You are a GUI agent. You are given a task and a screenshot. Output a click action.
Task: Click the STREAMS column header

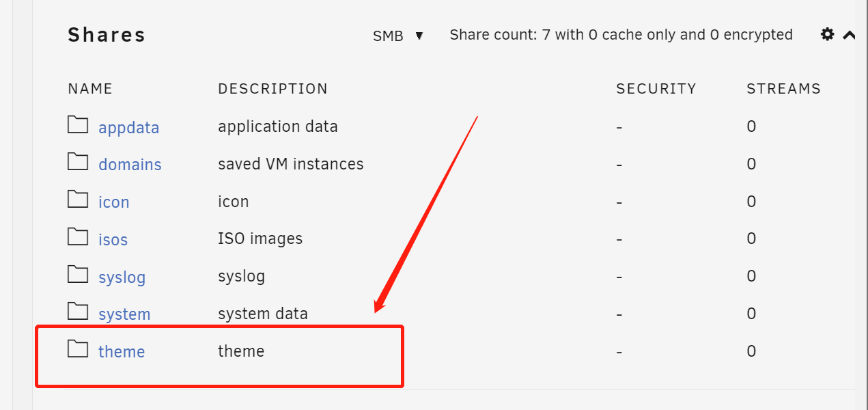point(783,89)
